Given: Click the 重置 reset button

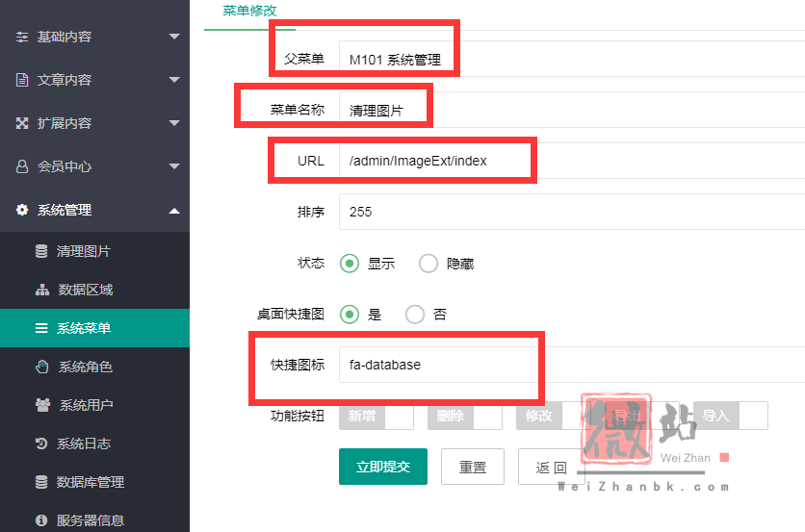Looking at the screenshot, I should coord(473,467).
